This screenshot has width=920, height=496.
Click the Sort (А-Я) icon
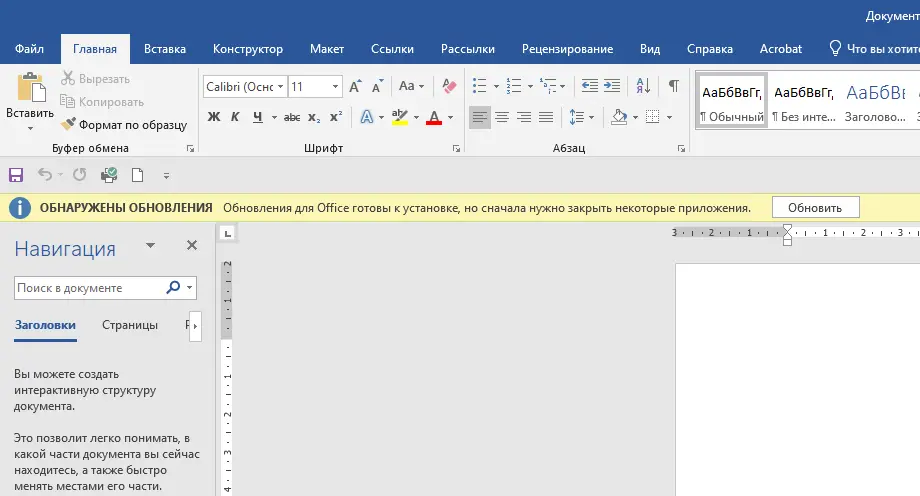coord(643,86)
